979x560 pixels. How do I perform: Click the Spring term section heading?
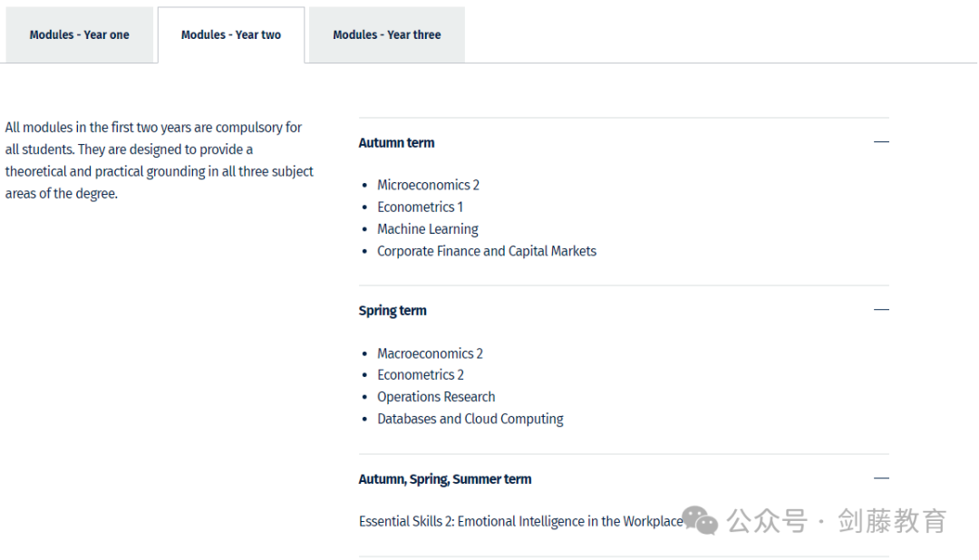coord(393,311)
